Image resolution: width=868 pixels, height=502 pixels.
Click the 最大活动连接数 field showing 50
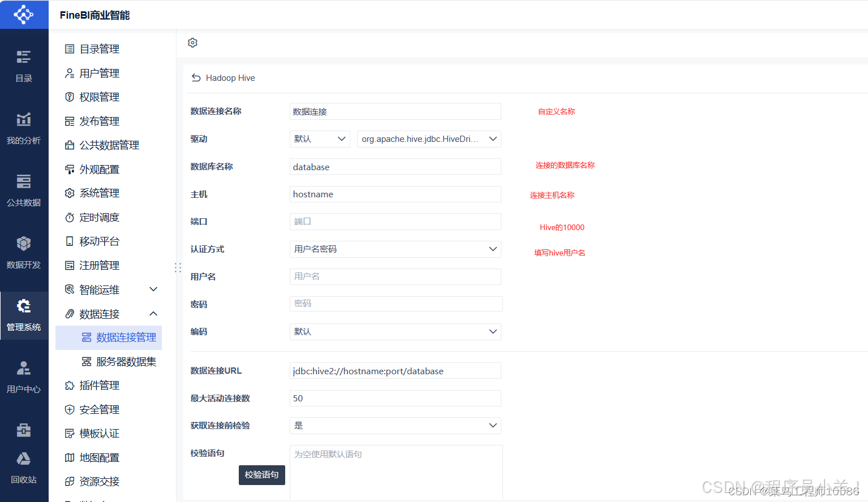point(396,398)
